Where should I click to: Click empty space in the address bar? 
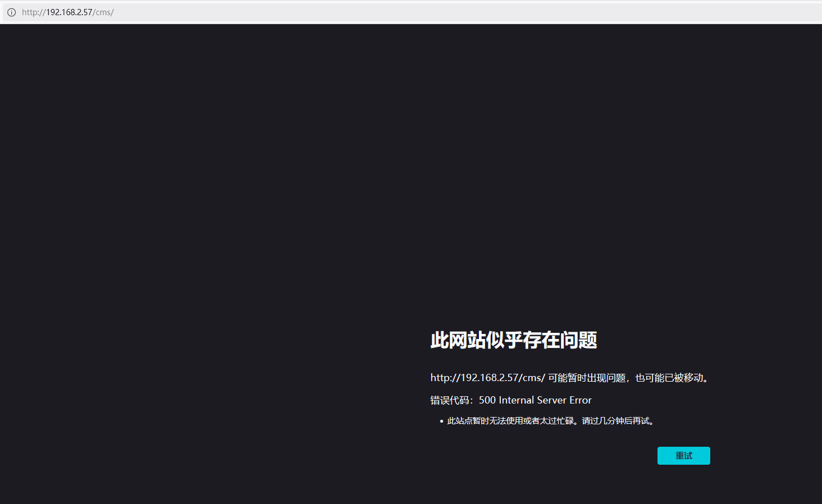pos(449,12)
